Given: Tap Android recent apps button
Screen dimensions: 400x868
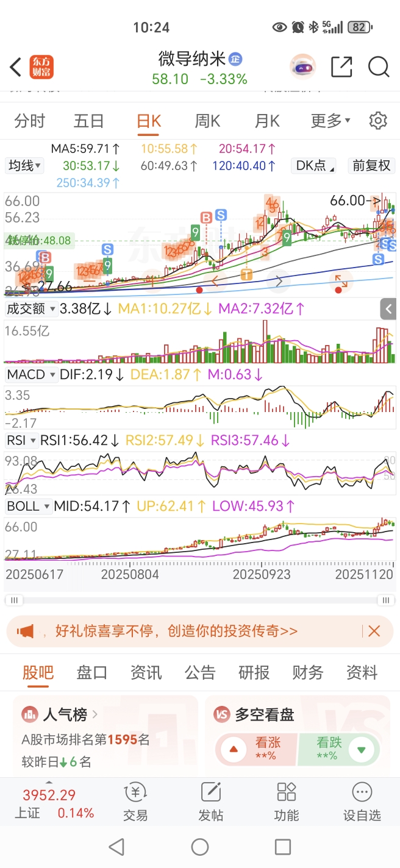Looking at the screenshot, I should (283, 847).
